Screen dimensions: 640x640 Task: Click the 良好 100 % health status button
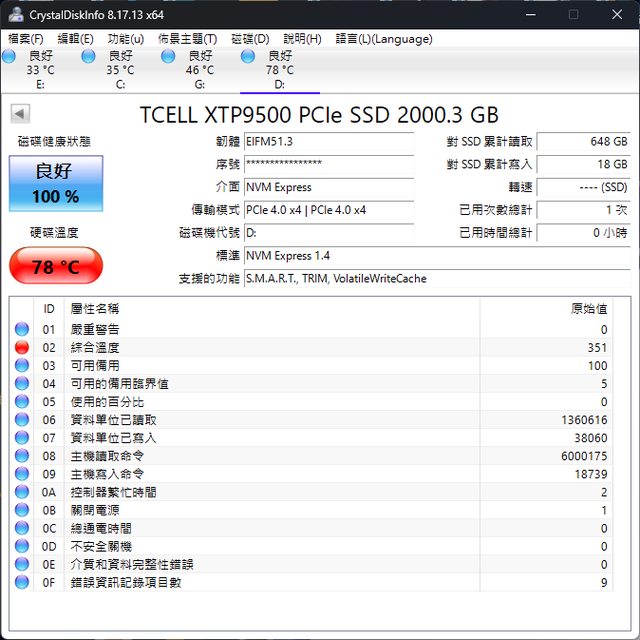(x=56, y=183)
